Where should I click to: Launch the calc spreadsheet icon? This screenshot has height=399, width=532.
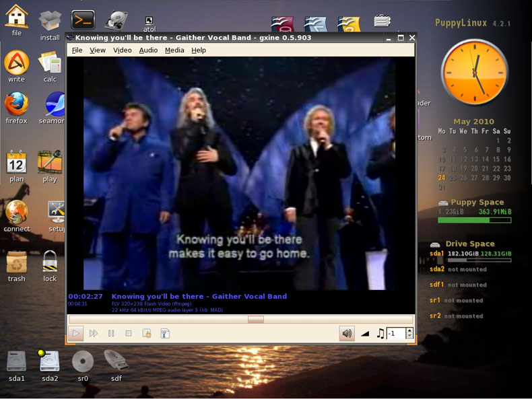point(50,67)
